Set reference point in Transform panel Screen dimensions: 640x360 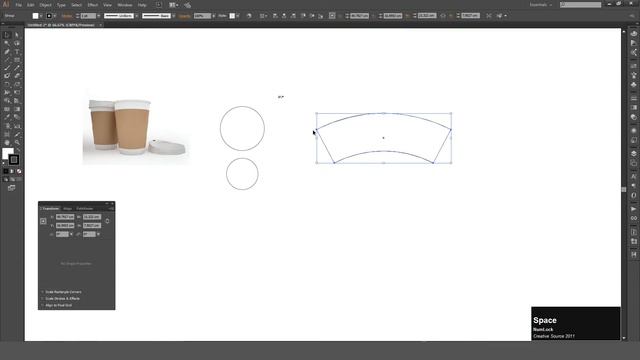(43, 221)
